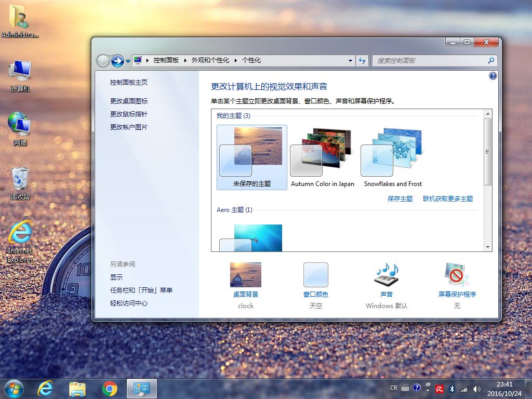The width and height of the screenshot is (532, 399).
Task: Click the refresh button beside address bar
Action: point(362,61)
